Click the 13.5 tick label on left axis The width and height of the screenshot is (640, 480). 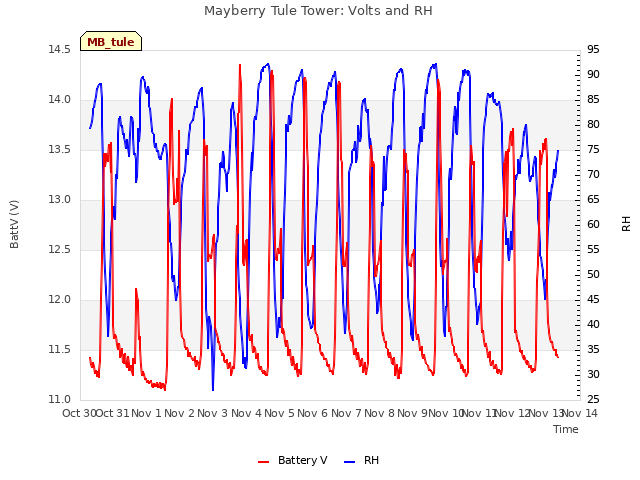coord(60,150)
